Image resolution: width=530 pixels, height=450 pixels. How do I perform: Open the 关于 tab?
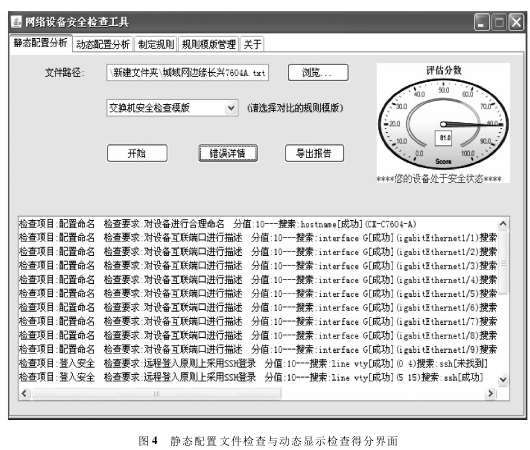(252, 44)
